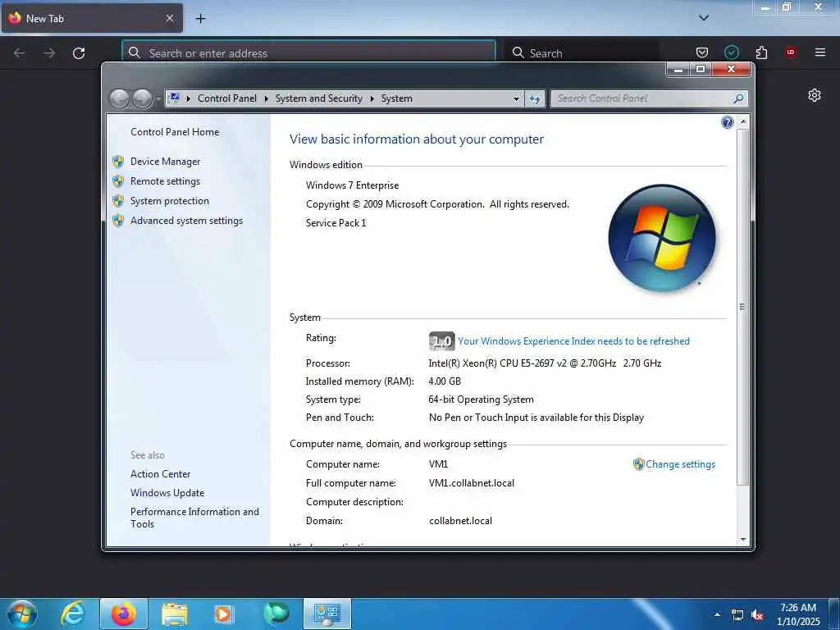
Task: Click the uBlock Origin icon in Firefox
Action: click(x=791, y=52)
